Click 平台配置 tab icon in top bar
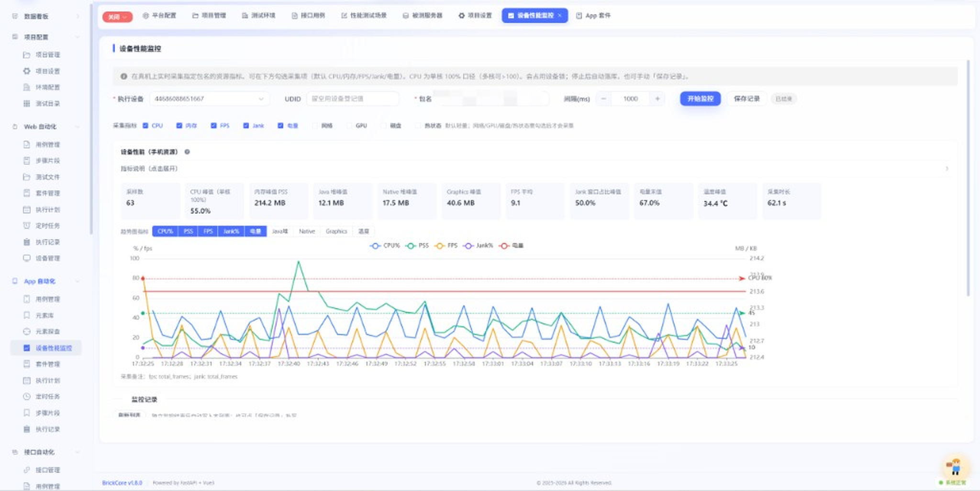980x491 pixels. (146, 16)
